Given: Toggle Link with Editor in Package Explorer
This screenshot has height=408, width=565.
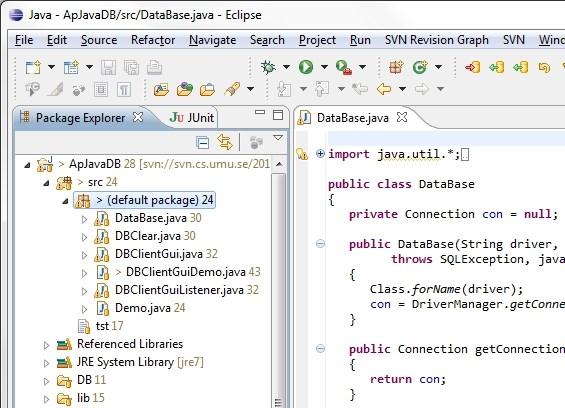Looking at the screenshot, I should [x=225, y=142].
